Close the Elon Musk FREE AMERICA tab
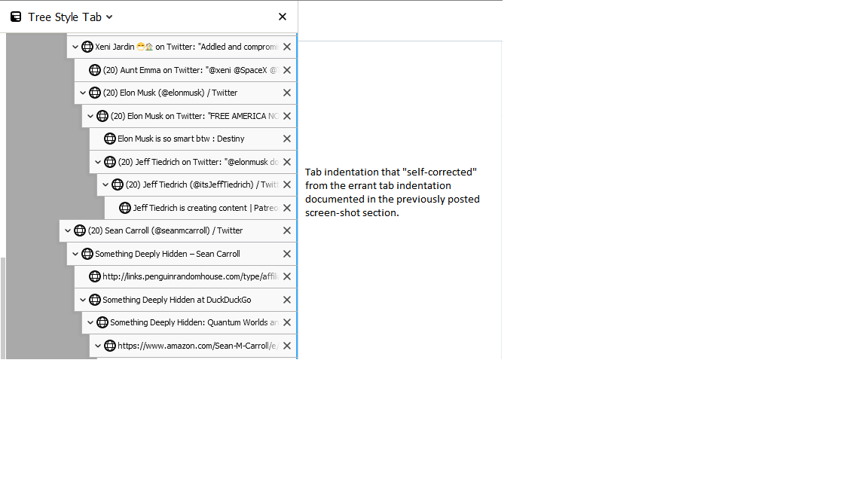 (x=287, y=116)
